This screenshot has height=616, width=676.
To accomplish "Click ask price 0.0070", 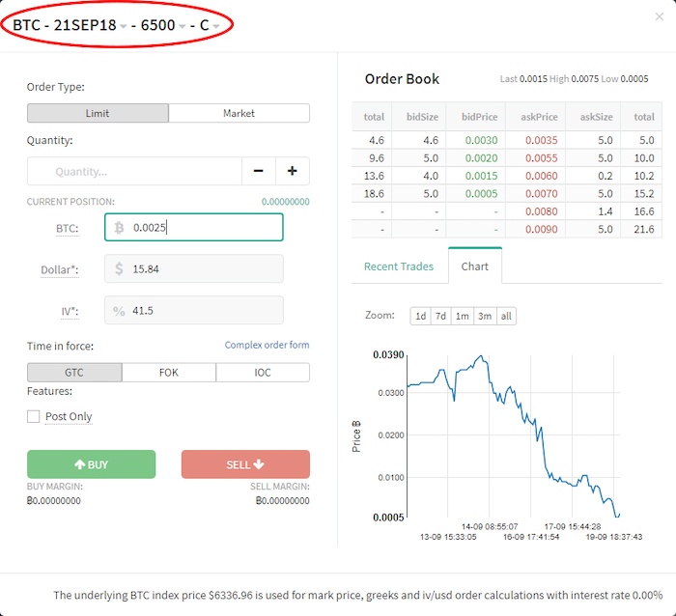I will tap(541, 193).
